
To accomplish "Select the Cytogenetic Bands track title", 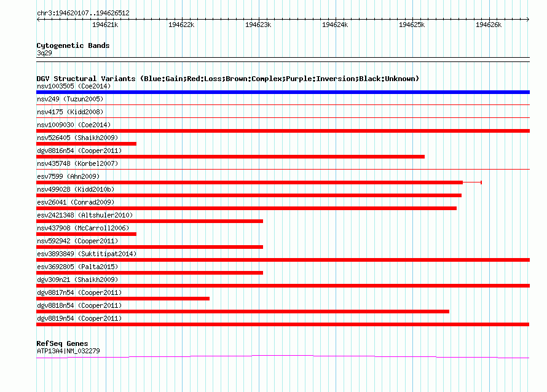I will point(73,45).
